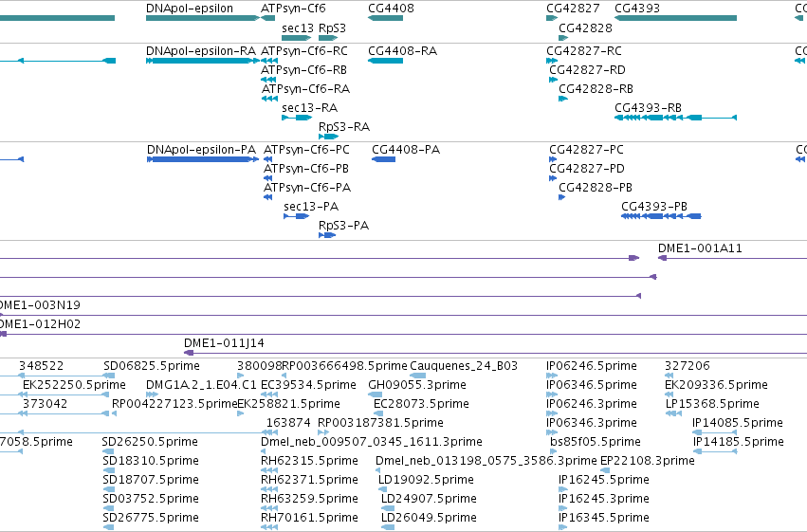Click the ATPsyn-Cf6-PC protein label

click(306, 150)
